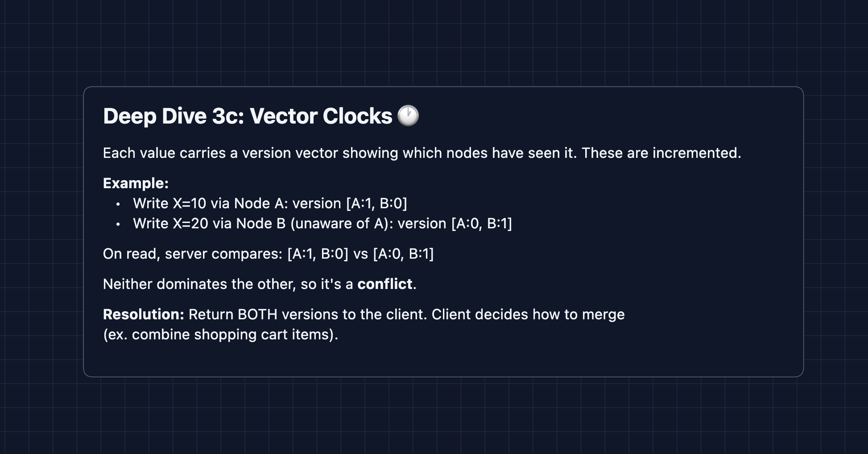Click "These are incremented." sentence

(x=661, y=153)
